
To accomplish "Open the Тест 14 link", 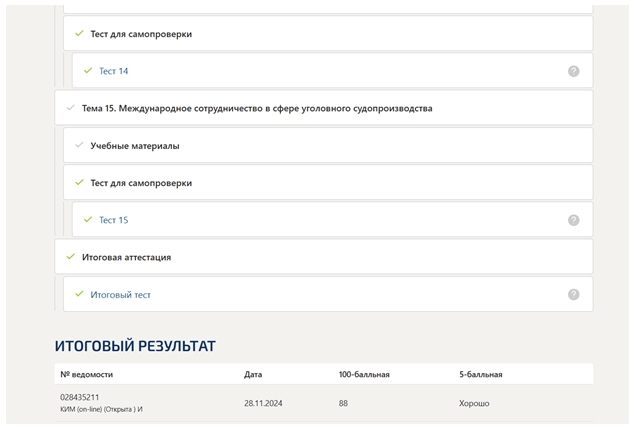I will click(x=114, y=71).
